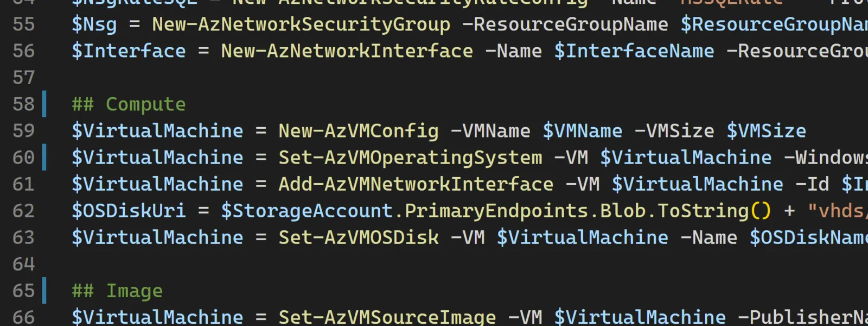The image size is (868, 326).
Task: Click line number 65 in the gutter
Action: 23,291
